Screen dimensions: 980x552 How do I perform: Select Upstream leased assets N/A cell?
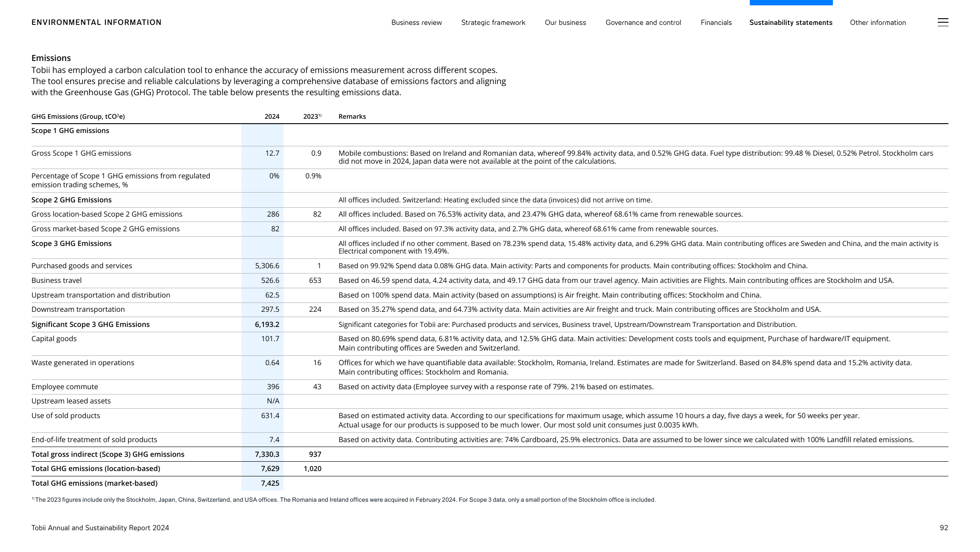(273, 401)
